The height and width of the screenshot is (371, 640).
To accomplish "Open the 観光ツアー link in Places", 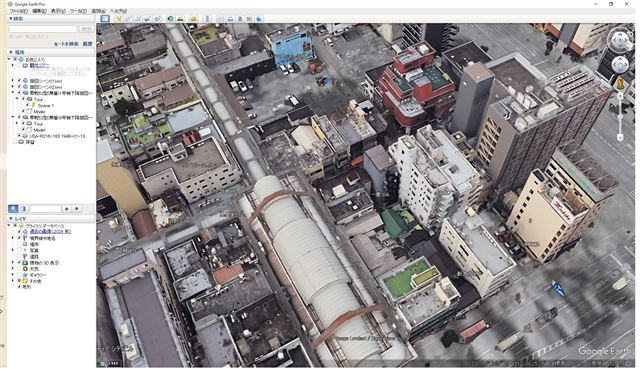I will [x=40, y=65].
